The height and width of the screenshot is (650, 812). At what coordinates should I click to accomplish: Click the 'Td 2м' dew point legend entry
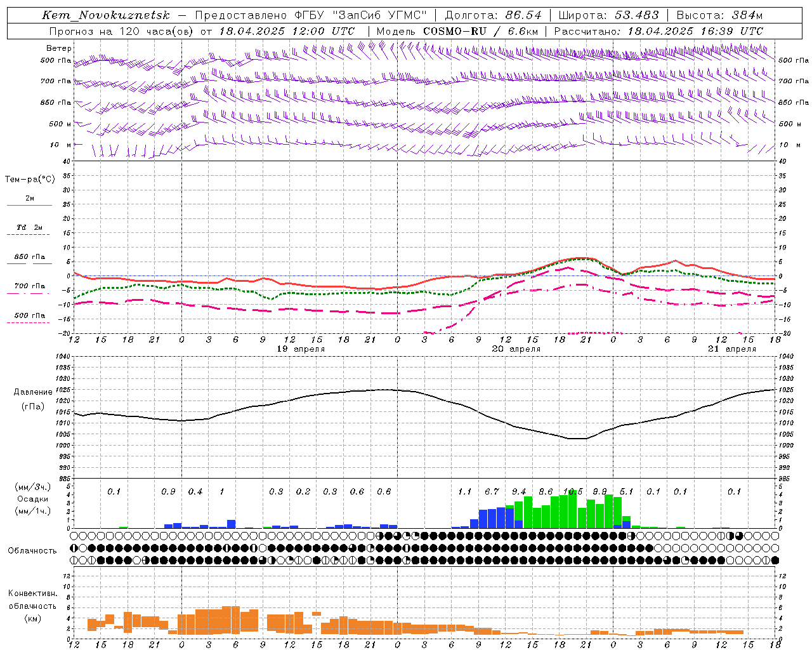click(30, 227)
